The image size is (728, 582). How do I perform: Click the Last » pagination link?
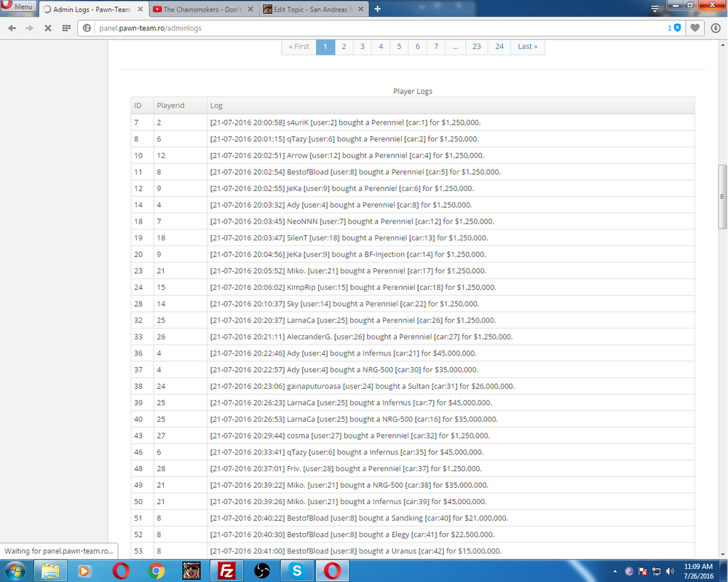point(528,47)
